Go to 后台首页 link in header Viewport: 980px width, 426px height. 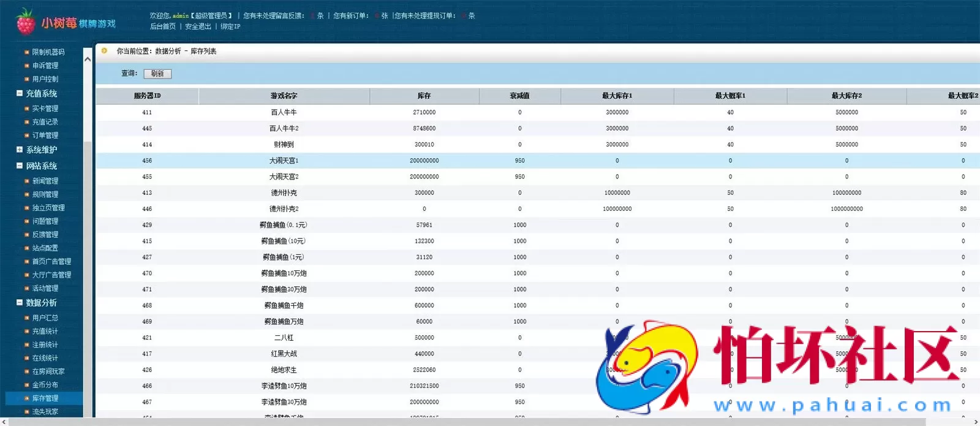pos(163,26)
